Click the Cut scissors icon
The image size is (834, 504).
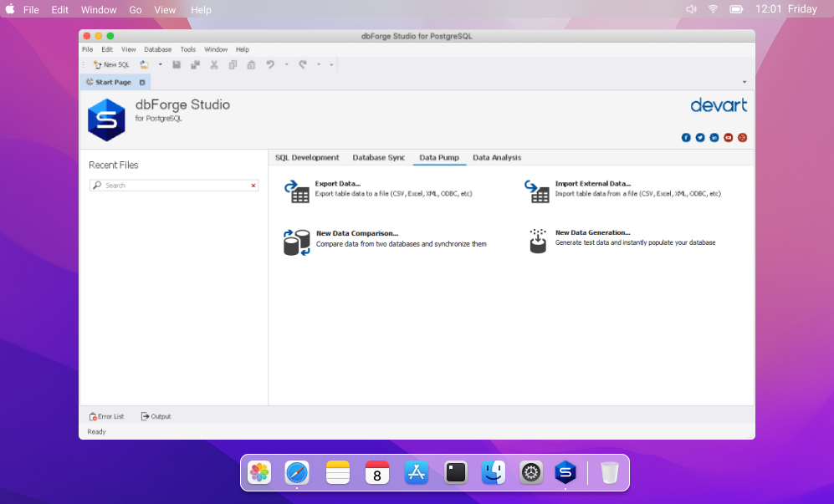214,65
